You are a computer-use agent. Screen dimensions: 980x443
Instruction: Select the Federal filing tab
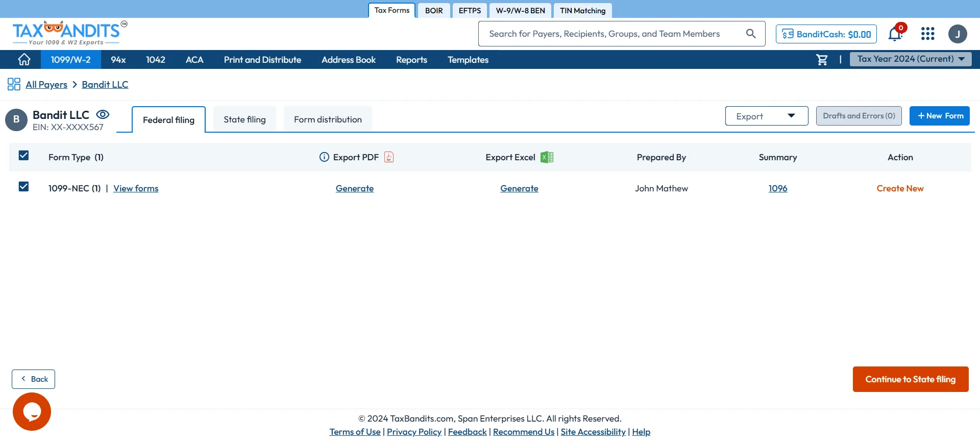(x=168, y=119)
